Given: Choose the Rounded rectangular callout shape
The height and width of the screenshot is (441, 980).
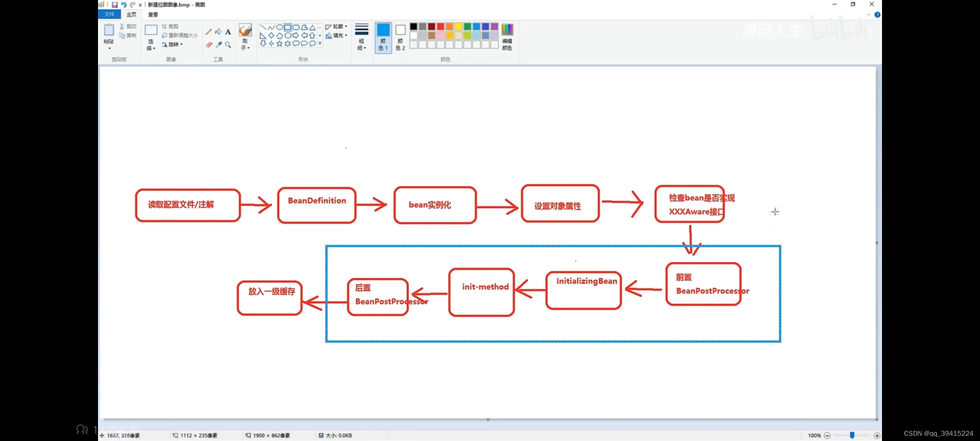Looking at the screenshot, I should (296, 43).
